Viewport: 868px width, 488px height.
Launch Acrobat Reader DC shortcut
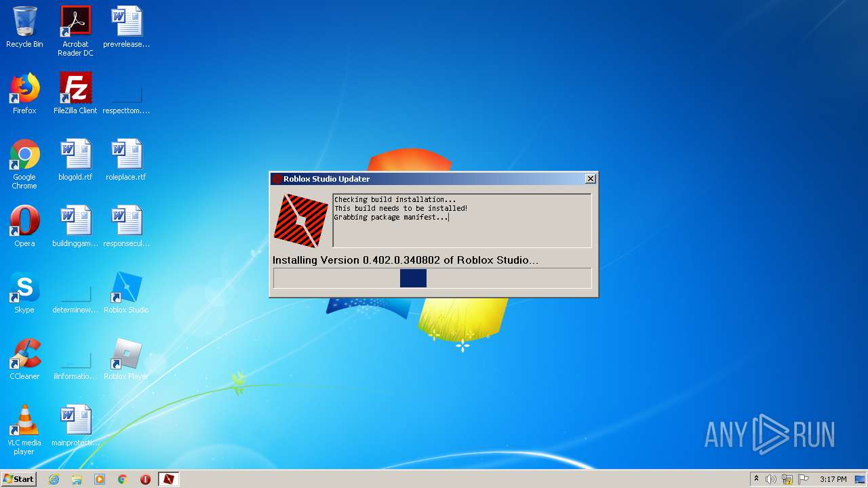pyautogui.click(x=75, y=31)
